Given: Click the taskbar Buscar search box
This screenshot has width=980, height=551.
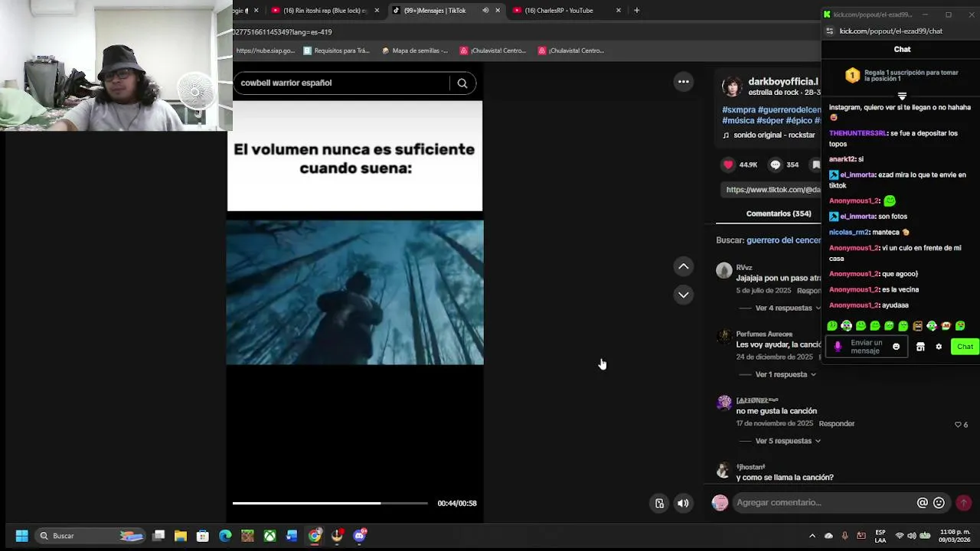Looking at the screenshot, I should pos(90,536).
